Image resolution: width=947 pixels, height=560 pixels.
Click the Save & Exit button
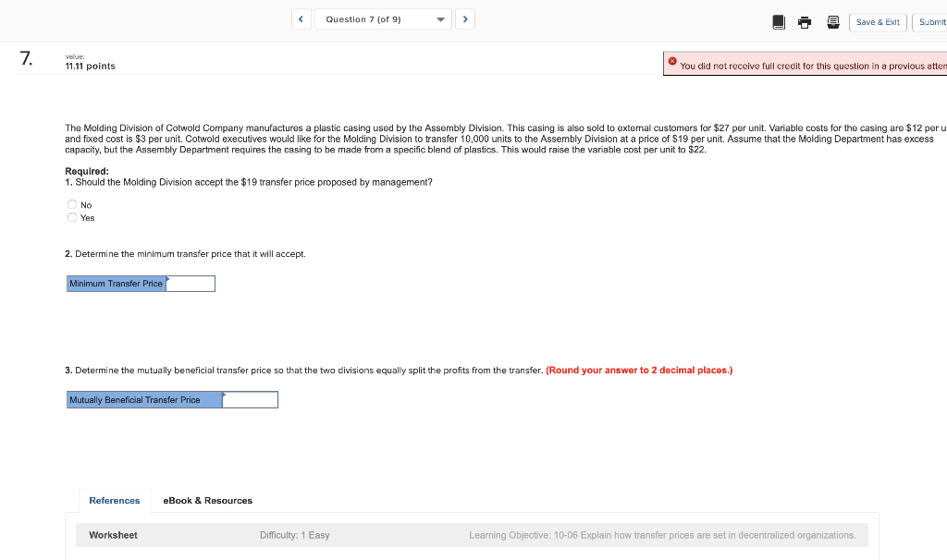tap(878, 21)
